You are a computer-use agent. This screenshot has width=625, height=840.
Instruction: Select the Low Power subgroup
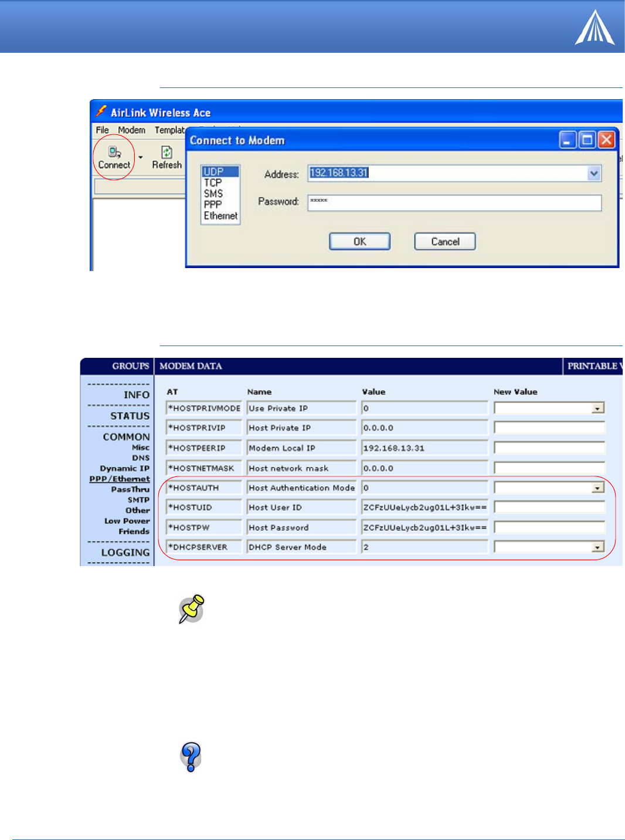(x=127, y=521)
